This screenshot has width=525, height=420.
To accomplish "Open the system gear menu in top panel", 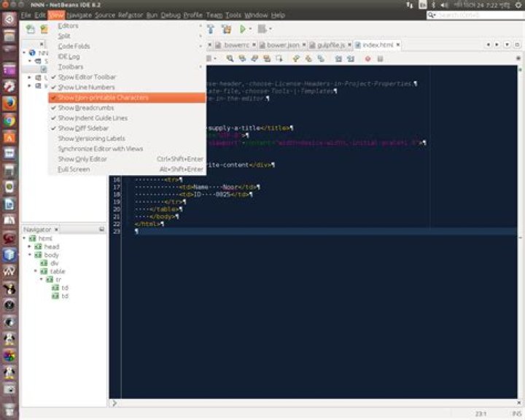I will 518,4.
